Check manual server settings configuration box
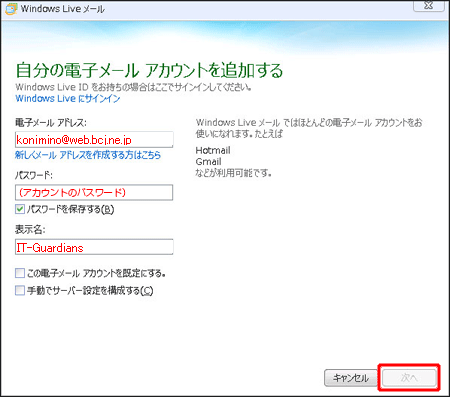Screen dimensions: 450x397 20,290
